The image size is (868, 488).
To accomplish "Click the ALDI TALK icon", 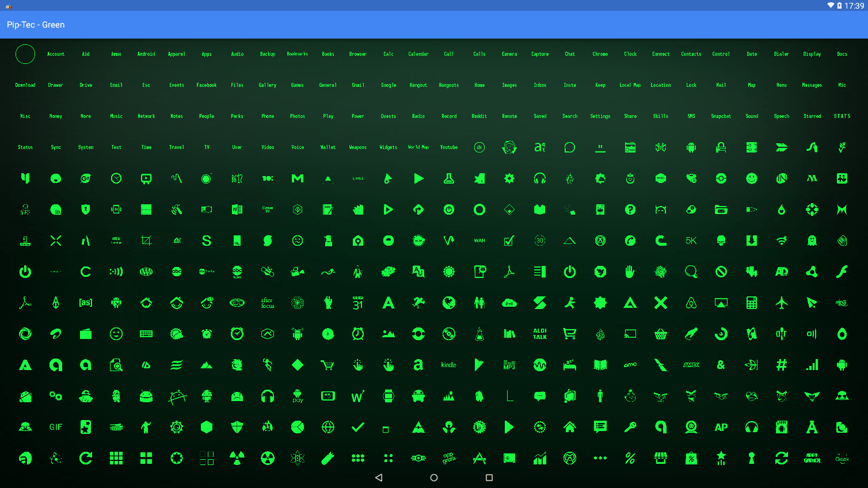I will 539,334.
